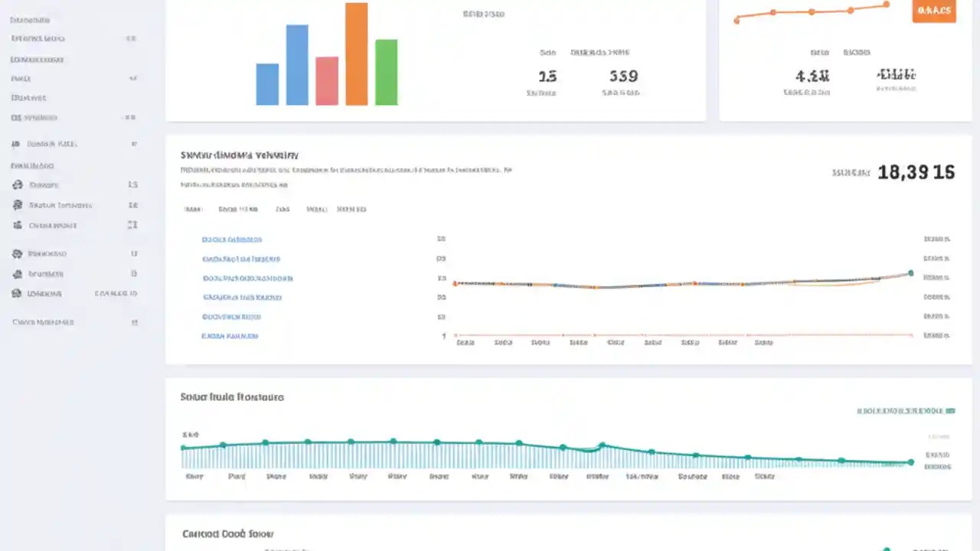Click the location pin icon at the sidebar bottom group
The height and width of the screenshot is (551, 980).
[17, 293]
